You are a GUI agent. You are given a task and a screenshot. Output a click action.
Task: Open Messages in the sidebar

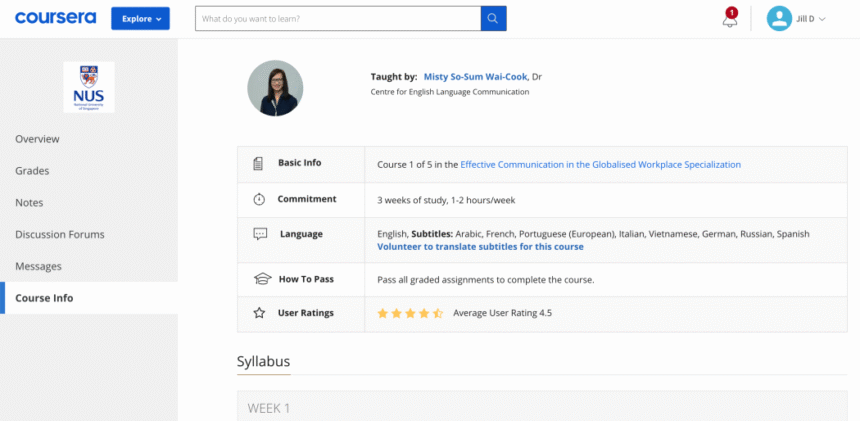[x=38, y=266]
